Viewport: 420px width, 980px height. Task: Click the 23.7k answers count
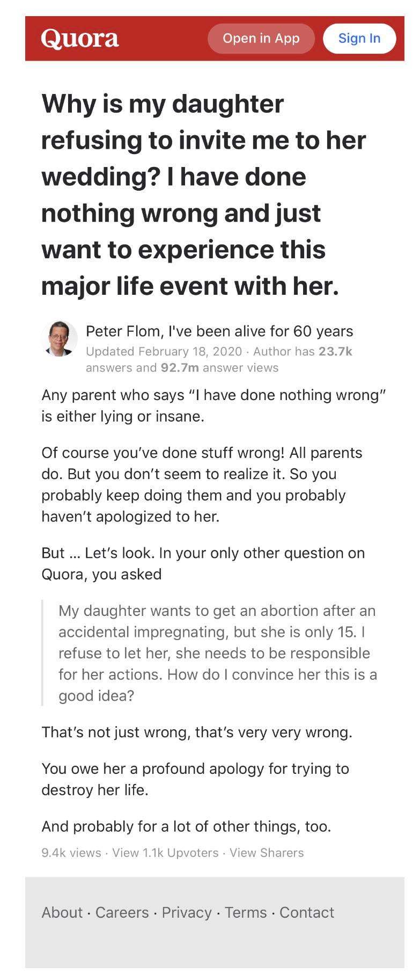[335, 351]
